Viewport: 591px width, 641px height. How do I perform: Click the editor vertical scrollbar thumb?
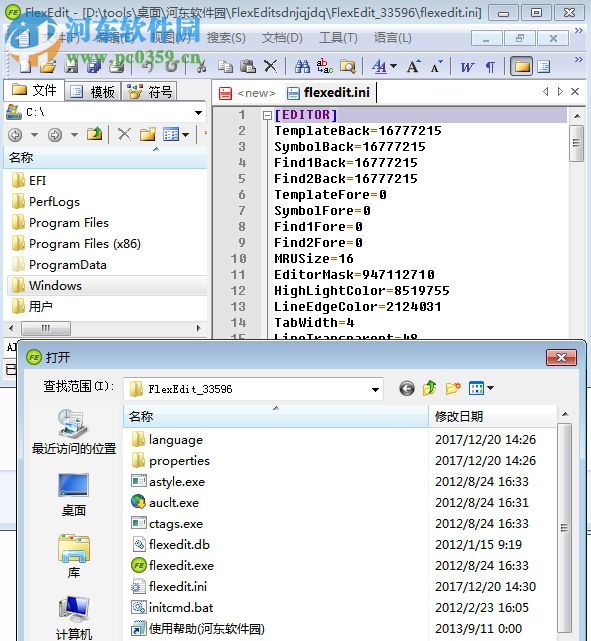point(576,143)
